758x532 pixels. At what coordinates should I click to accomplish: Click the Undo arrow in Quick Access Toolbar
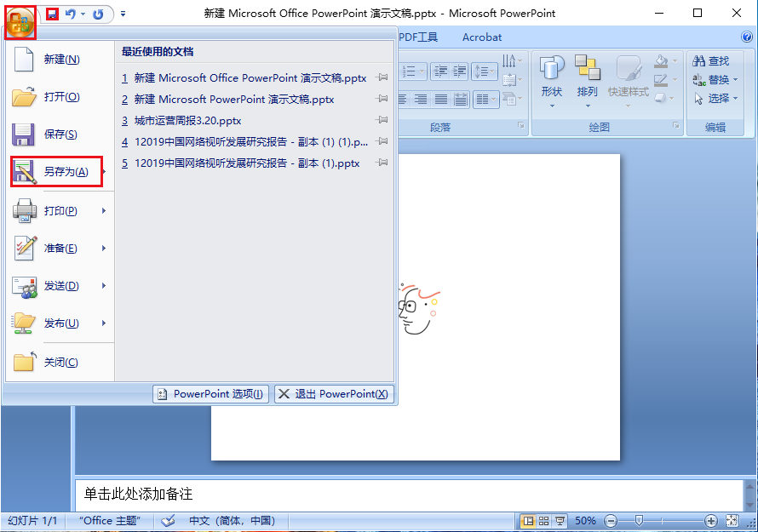(x=71, y=14)
